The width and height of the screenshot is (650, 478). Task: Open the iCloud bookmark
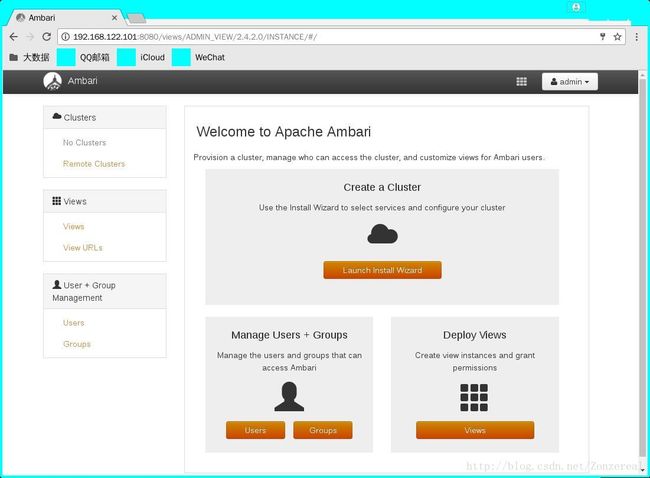tap(141, 57)
